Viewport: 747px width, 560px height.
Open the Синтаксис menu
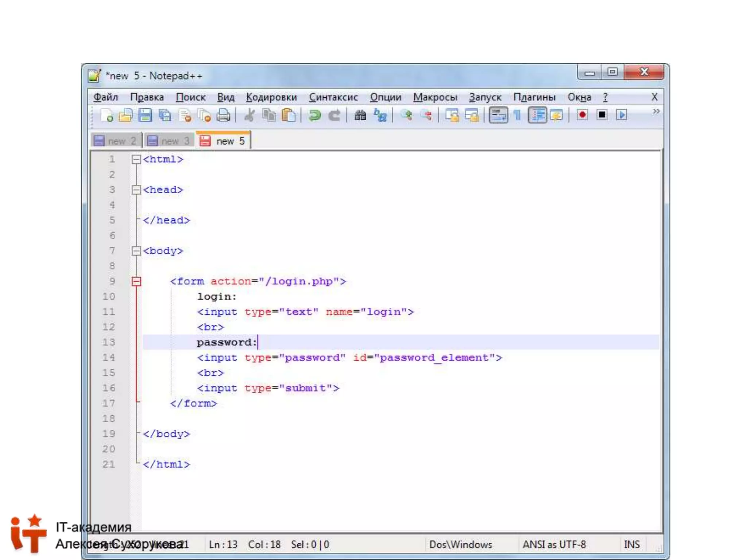point(333,97)
